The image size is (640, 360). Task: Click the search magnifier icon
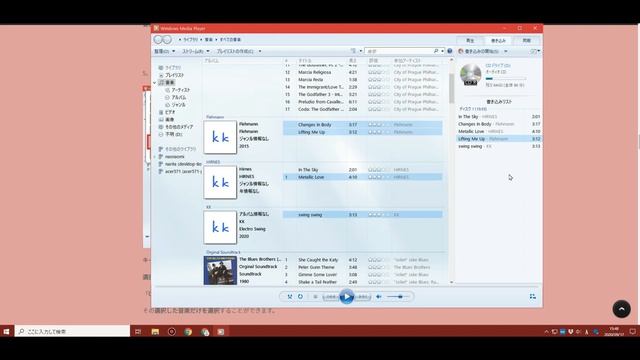pos(436,51)
